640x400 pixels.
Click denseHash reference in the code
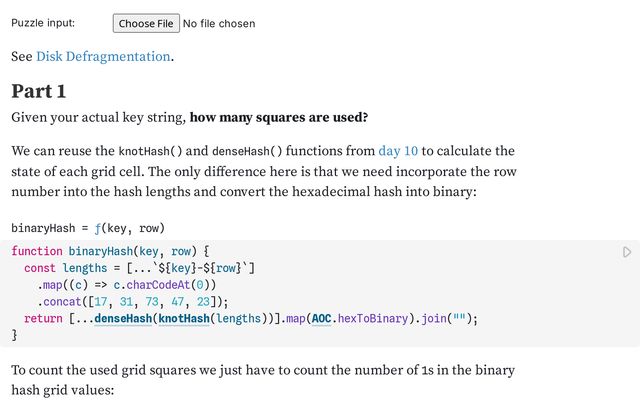123,319
